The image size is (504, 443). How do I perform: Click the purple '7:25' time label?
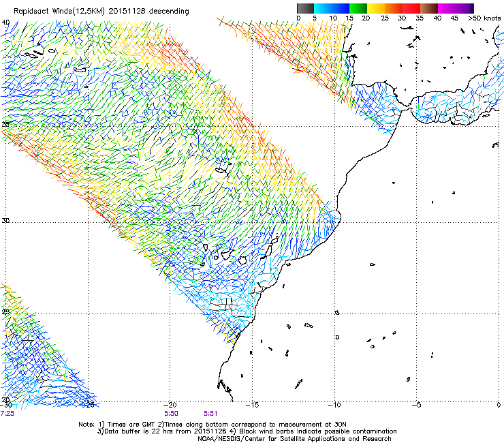7,414
